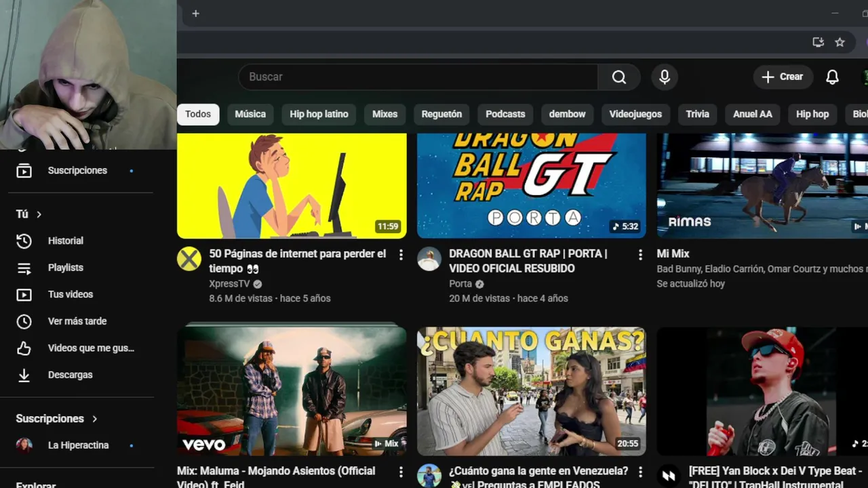Click the Historial clock icon
Screen dimensions: 868x488
click(24, 241)
